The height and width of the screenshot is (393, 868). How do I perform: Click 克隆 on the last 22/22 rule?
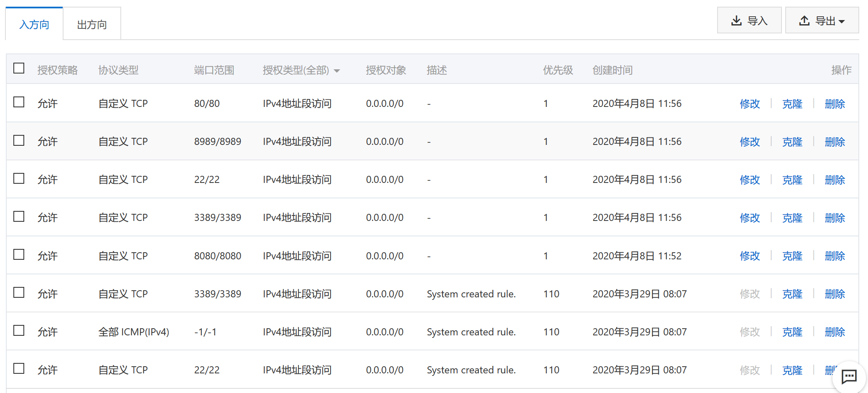[792, 370]
